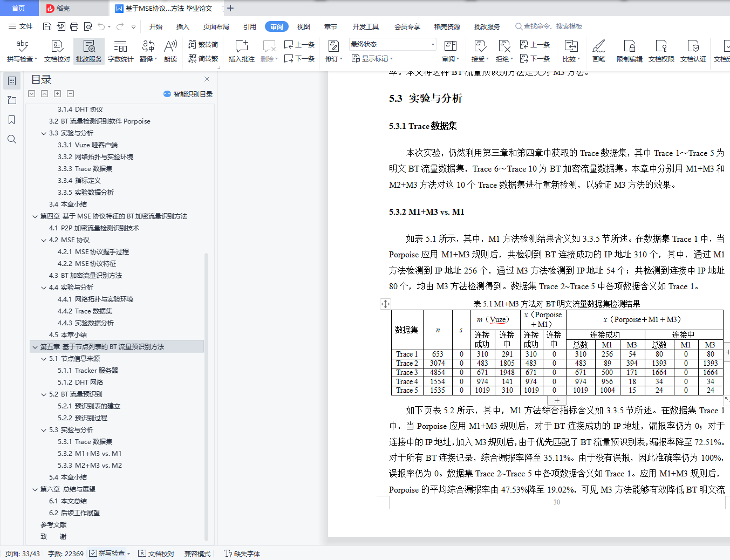Jump to next revision 下一条 beside 拒绝

[535, 58]
